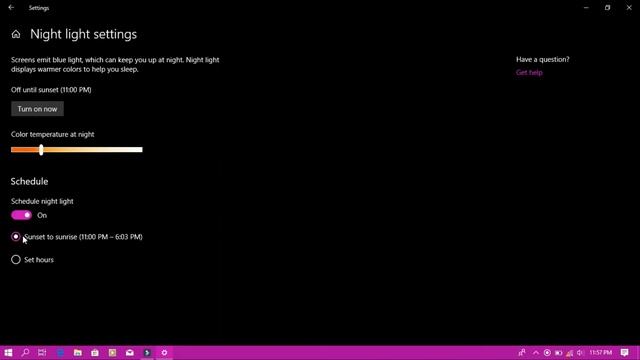
Task: Open Task View on the taskbar
Action: (x=42, y=353)
